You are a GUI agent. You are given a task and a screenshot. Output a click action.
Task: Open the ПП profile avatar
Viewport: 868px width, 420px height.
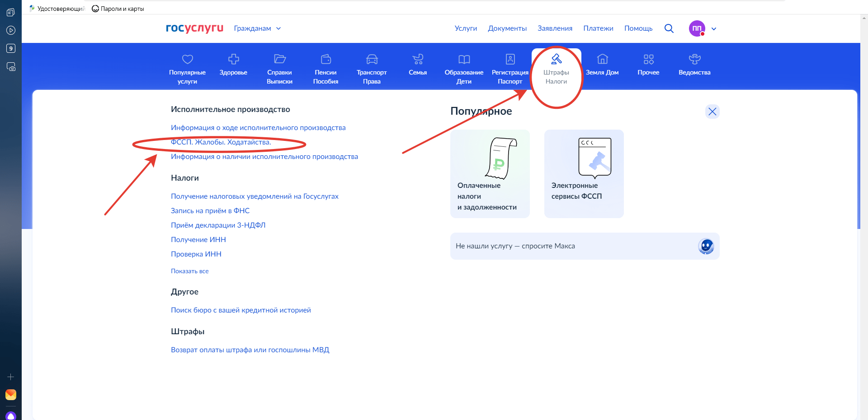pos(697,28)
